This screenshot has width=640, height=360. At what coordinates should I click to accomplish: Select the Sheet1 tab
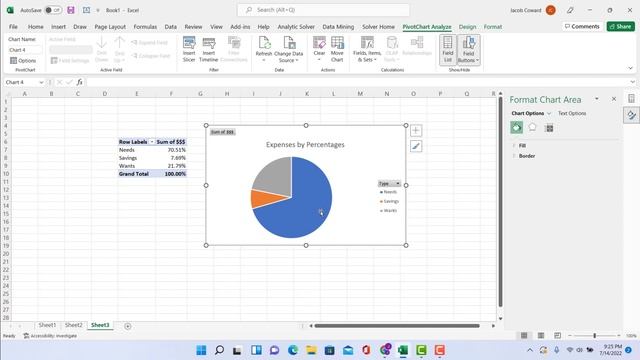[x=47, y=325]
